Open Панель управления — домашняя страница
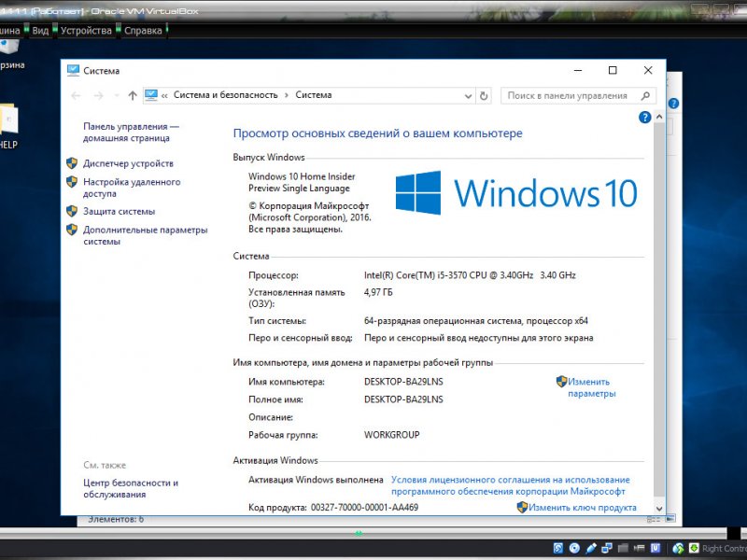The height and width of the screenshot is (560, 747). 131,133
